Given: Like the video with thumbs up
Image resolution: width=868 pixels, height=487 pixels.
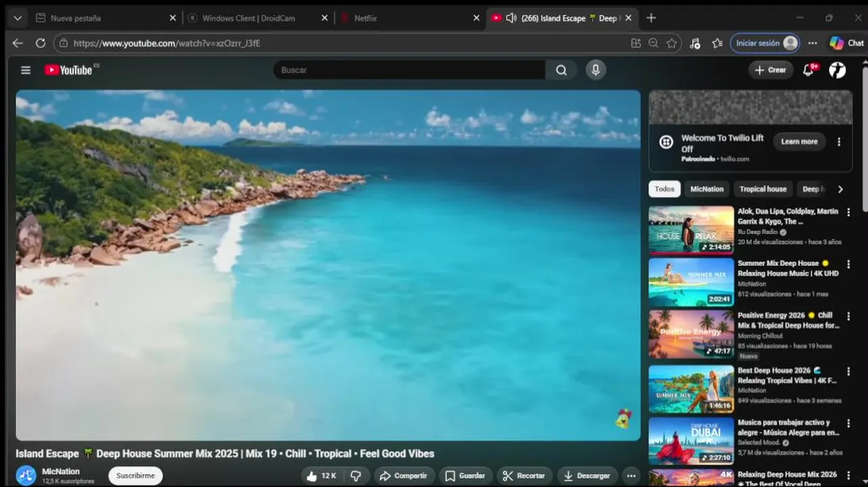Looking at the screenshot, I should (x=320, y=476).
